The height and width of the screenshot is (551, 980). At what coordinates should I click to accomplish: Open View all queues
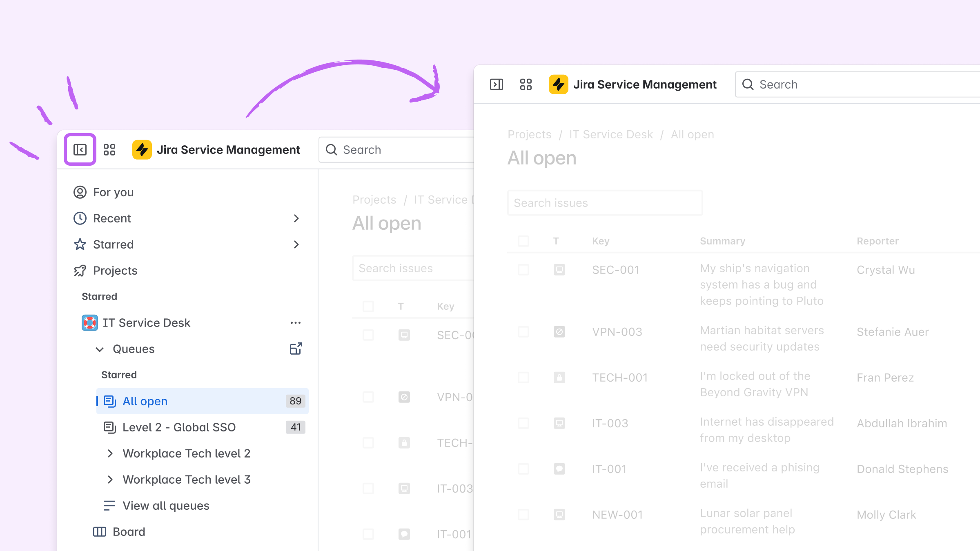pyautogui.click(x=166, y=506)
